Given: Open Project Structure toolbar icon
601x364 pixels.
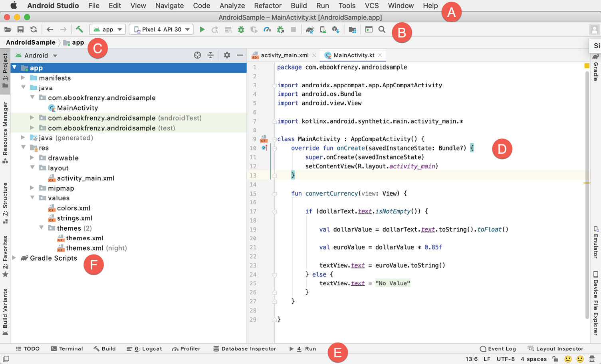Looking at the screenshot, I should 352,30.
